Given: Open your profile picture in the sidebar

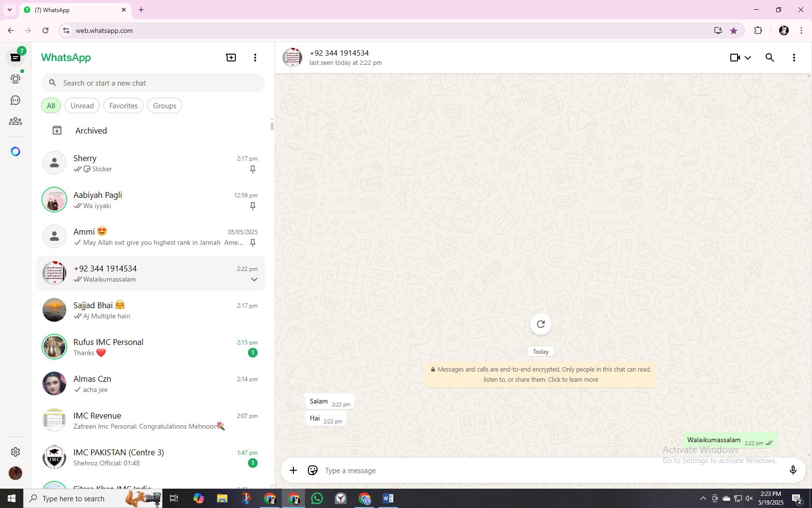Looking at the screenshot, I should click(15, 473).
